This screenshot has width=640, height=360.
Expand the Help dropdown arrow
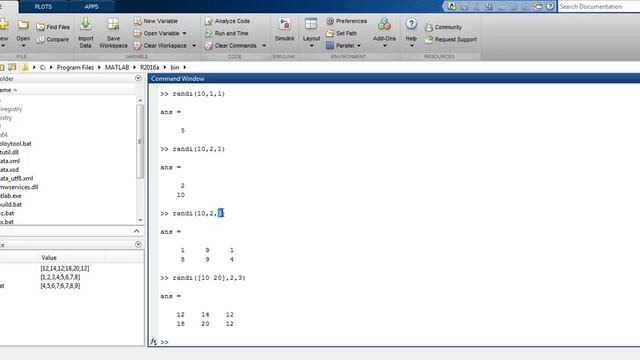[x=411, y=46]
